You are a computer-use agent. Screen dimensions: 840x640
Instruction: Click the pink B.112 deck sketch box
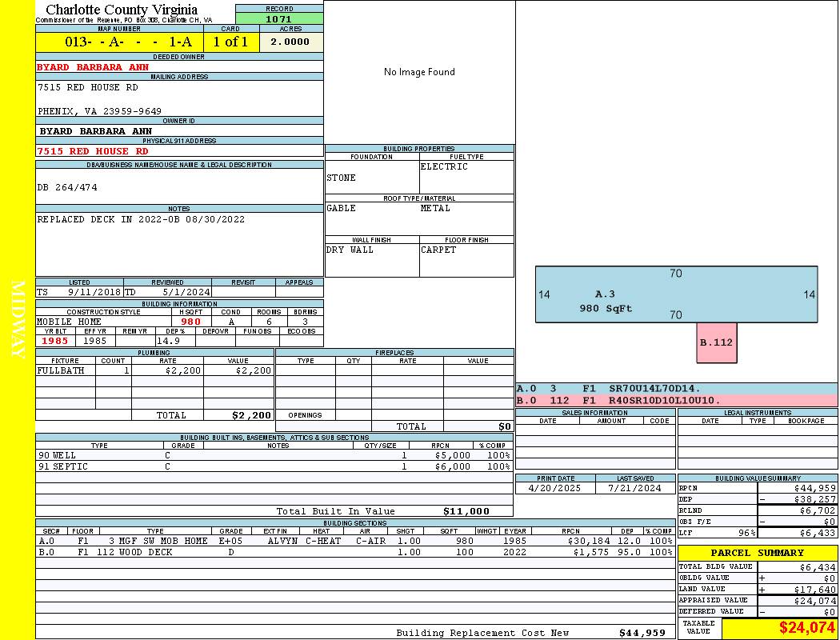[x=716, y=342]
